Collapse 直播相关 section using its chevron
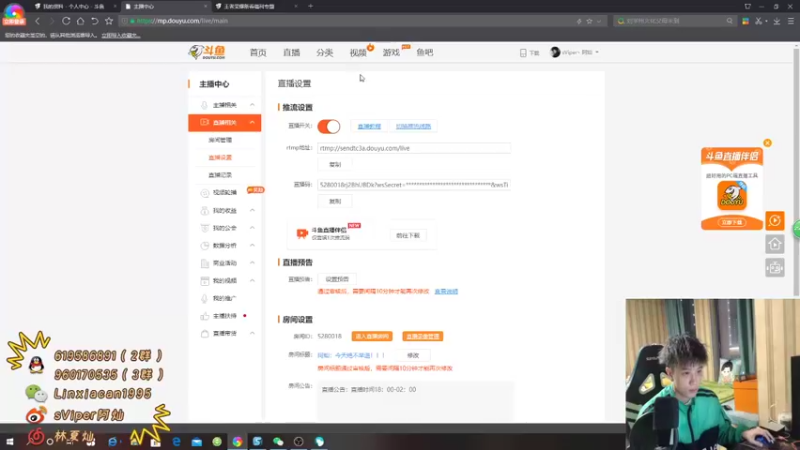The image size is (800, 450). coord(252,122)
